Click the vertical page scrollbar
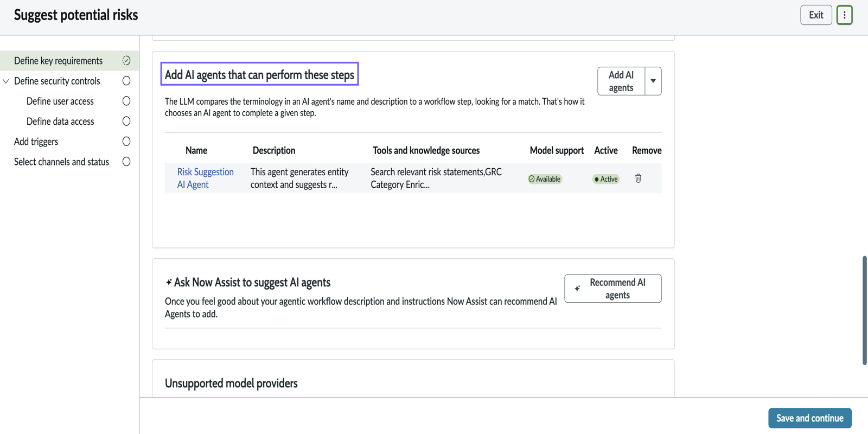 (864, 310)
